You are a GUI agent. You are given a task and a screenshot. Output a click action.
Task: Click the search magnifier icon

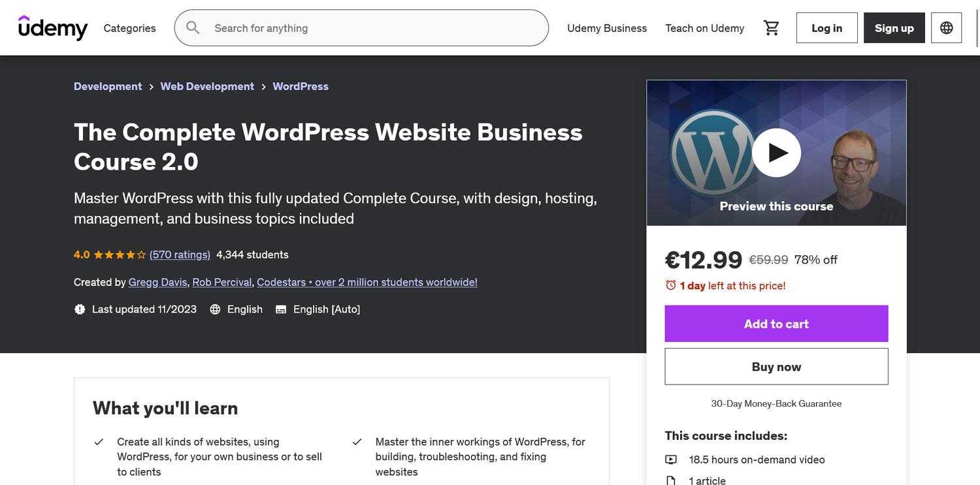point(193,27)
